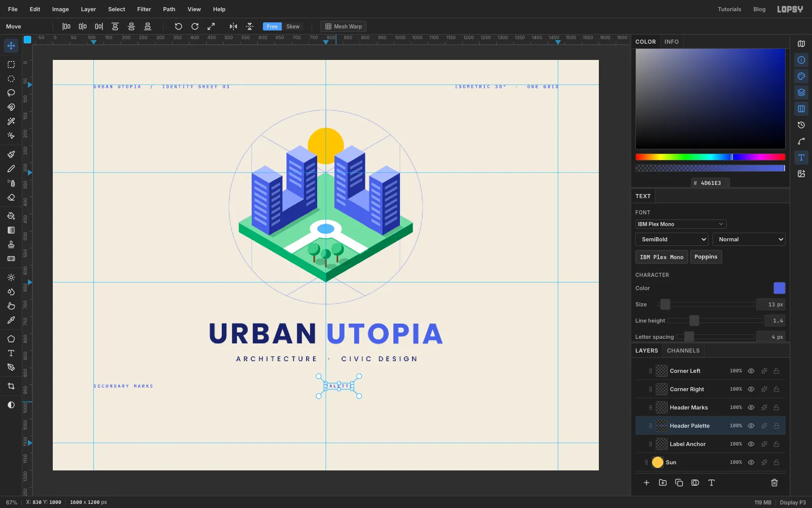This screenshot has width=812, height=508.
Task: Create a new layer group with the folder icon
Action: [x=663, y=483]
